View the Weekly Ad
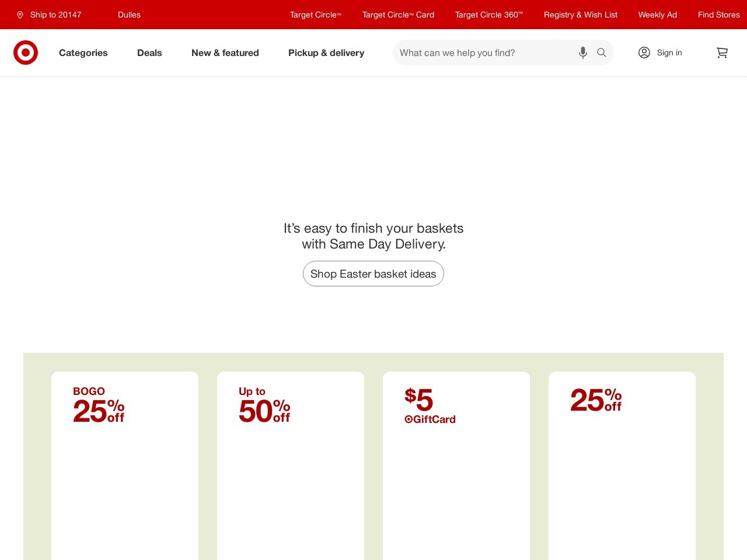The image size is (747, 560). (x=658, y=15)
